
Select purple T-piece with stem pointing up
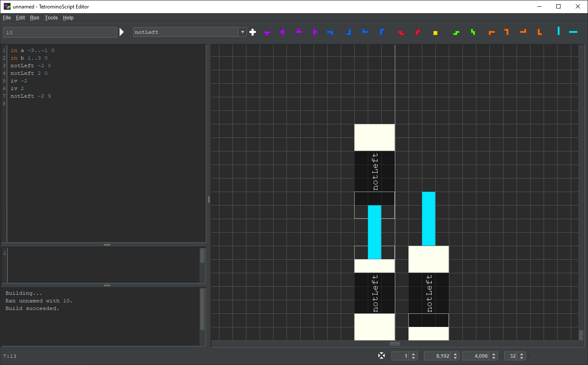[299, 31]
